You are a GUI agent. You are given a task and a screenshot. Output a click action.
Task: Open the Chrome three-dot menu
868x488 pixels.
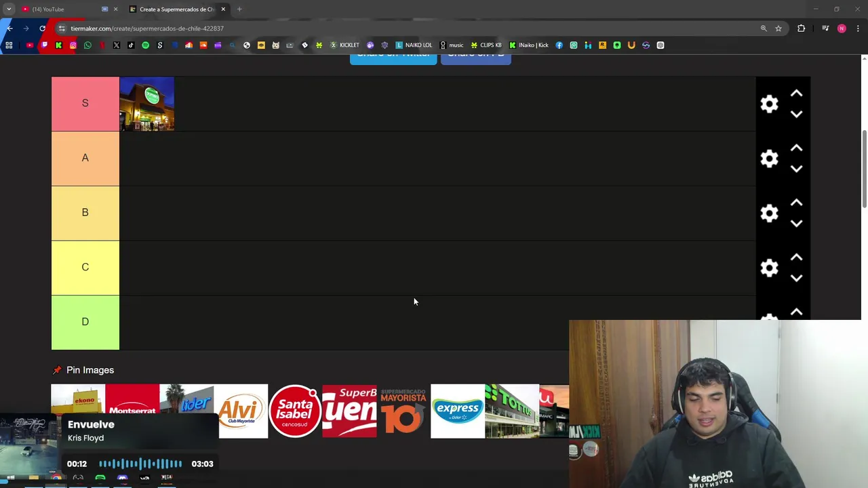pos(858,28)
